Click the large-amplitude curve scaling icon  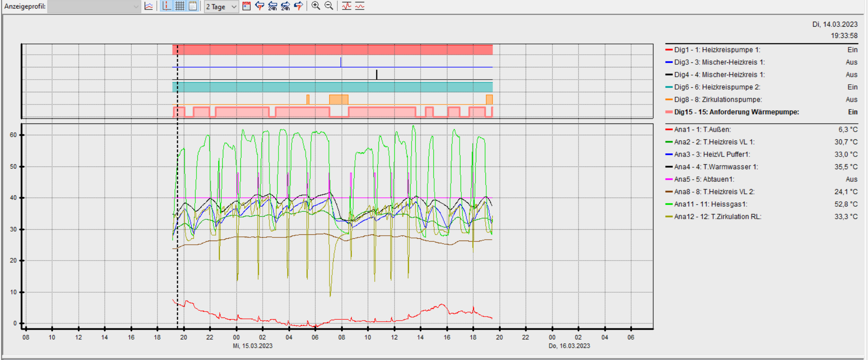click(x=347, y=6)
